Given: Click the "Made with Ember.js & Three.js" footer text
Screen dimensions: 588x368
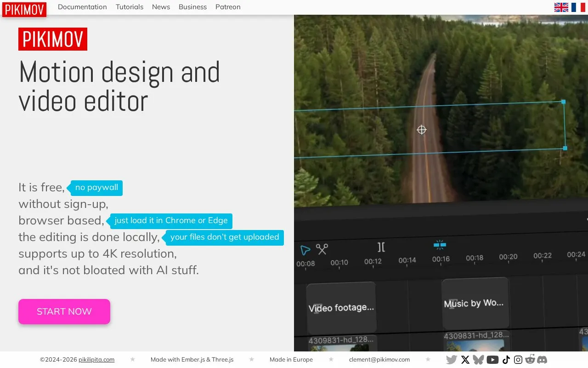Looking at the screenshot, I should 192,360.
